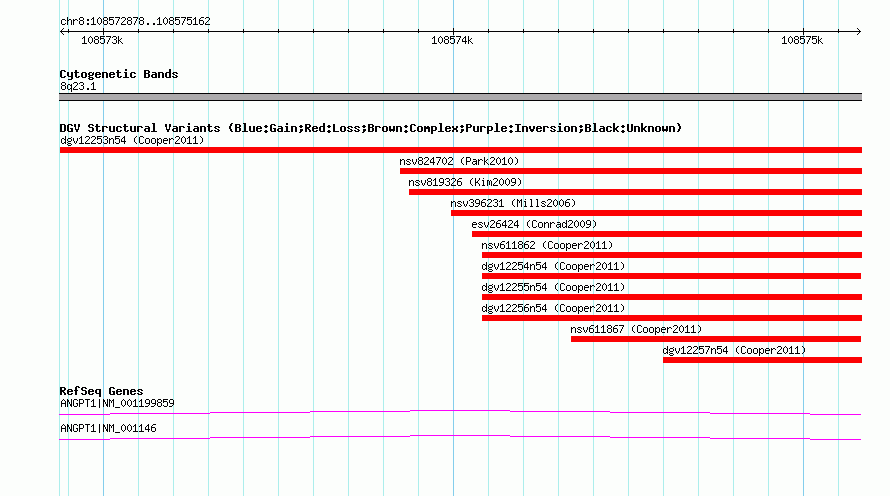The image size is (890, 496).
Task: Select the red loss bar under dgv12255n54
Action: (671, 297)
